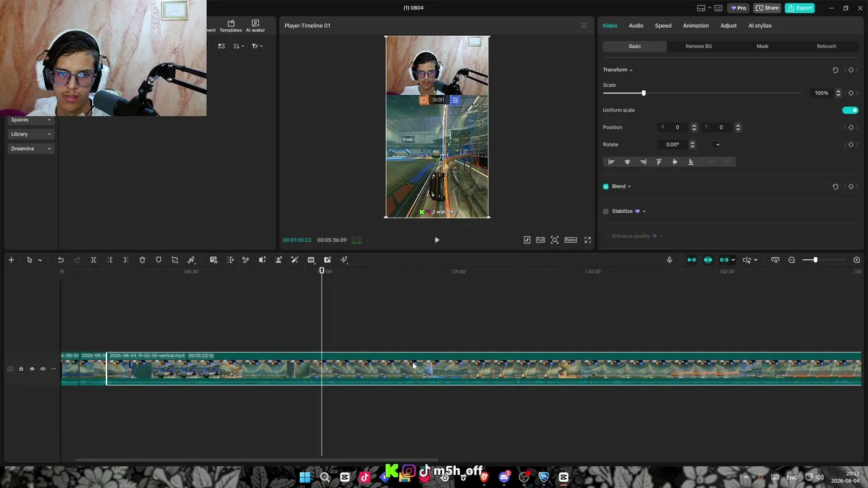Click the timeline zoom slider handle
Screen dimensions: 868x488
point(815,260)
